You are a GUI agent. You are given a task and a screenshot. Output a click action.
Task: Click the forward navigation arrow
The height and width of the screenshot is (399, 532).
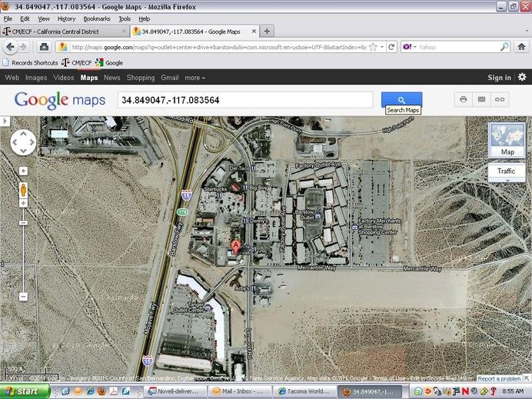(x=23, y=47)
